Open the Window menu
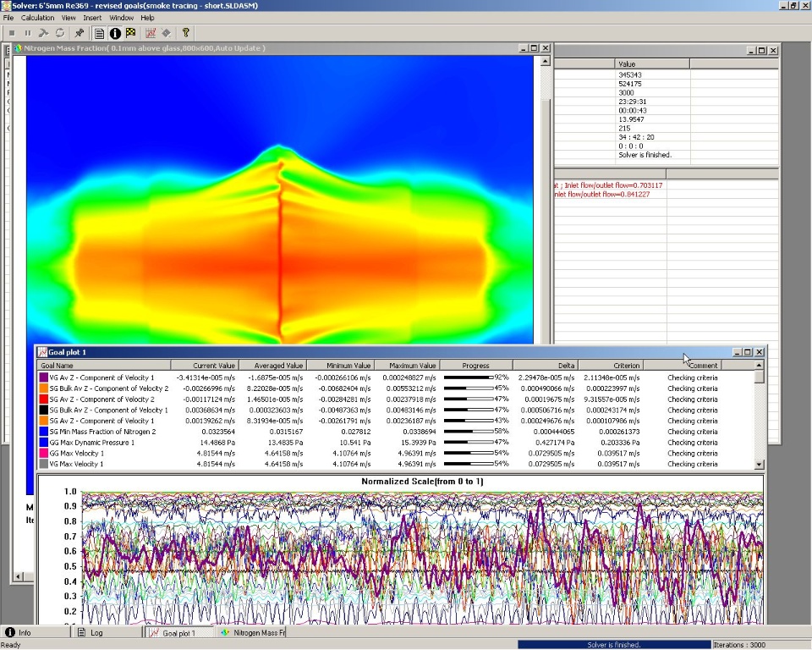This screenshot has width=812, height=650. pyautogui.click(x=121, y=18)
